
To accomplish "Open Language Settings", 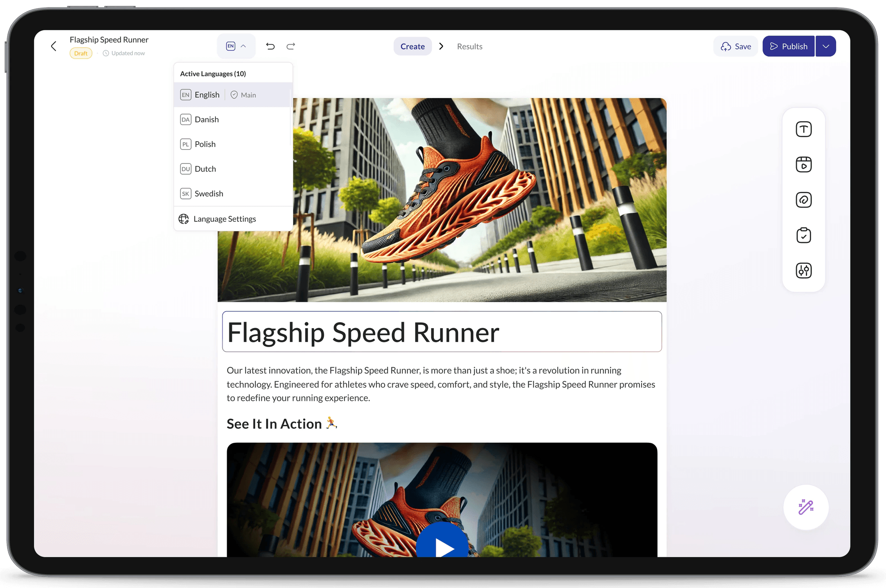I will [225, 219].
